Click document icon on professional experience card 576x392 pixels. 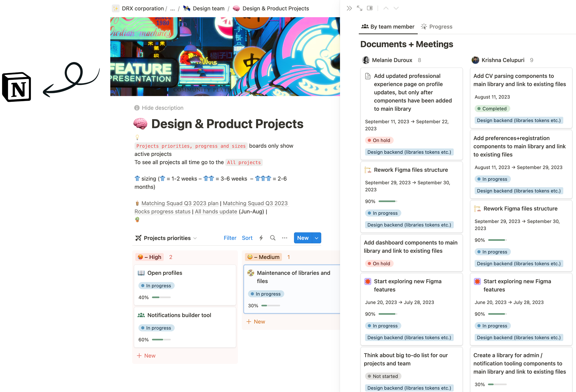pyautogui.click(x=368, y=76)
